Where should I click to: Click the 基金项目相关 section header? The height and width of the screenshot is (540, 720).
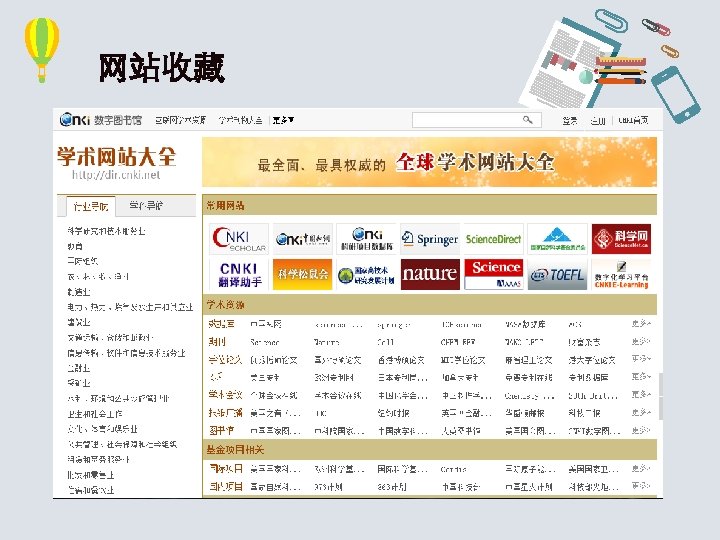235,450
